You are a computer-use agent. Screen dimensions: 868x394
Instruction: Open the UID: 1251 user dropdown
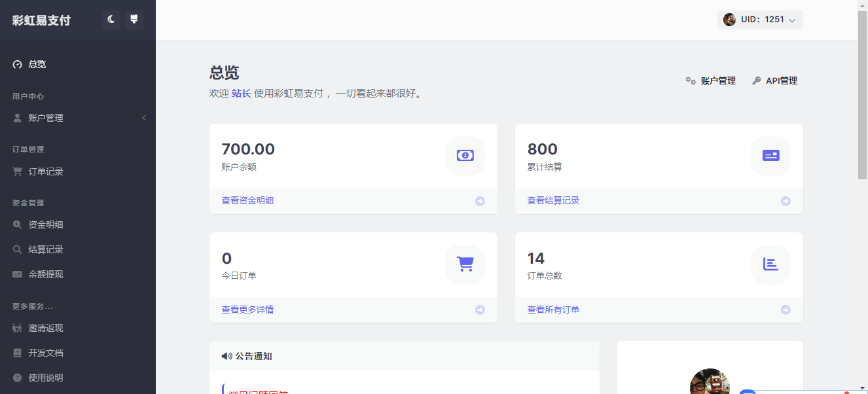[759, 20]
